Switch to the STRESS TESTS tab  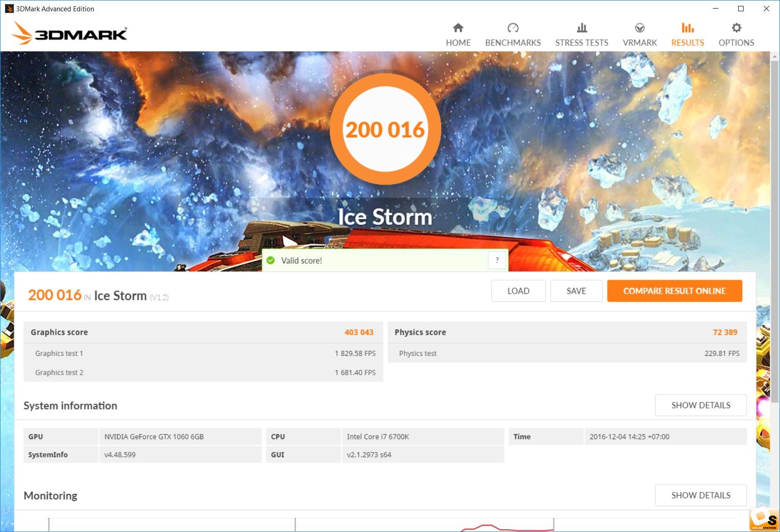point(582,35)
